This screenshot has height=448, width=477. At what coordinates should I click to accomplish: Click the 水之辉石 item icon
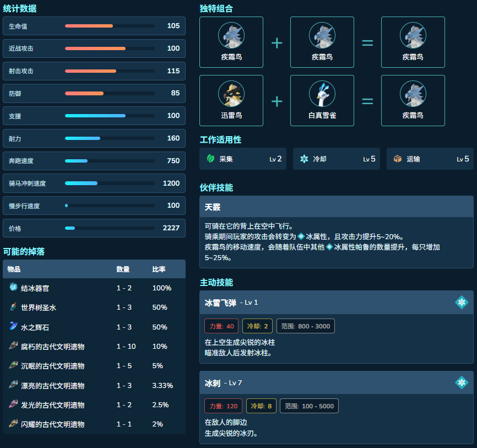pos(13,326)
